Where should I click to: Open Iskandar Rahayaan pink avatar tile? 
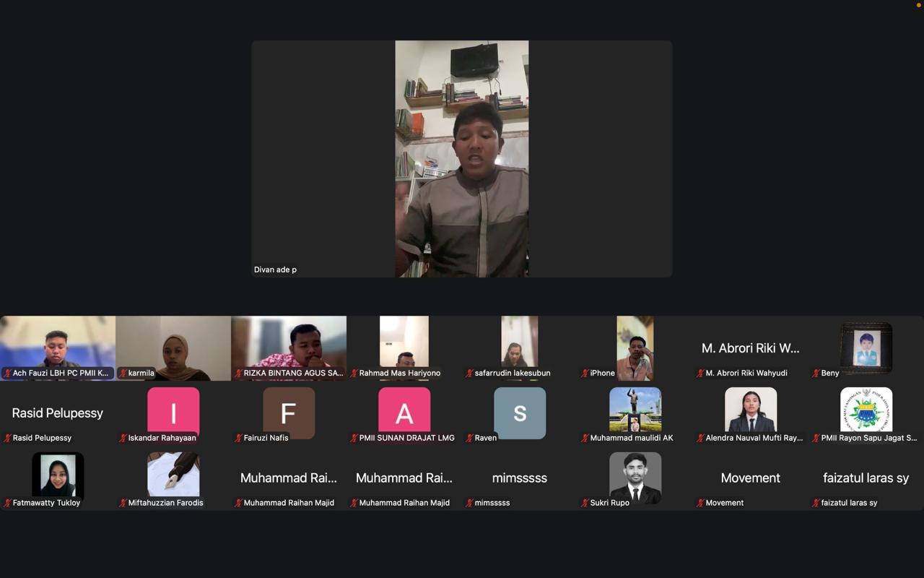[x=173, y=413]
